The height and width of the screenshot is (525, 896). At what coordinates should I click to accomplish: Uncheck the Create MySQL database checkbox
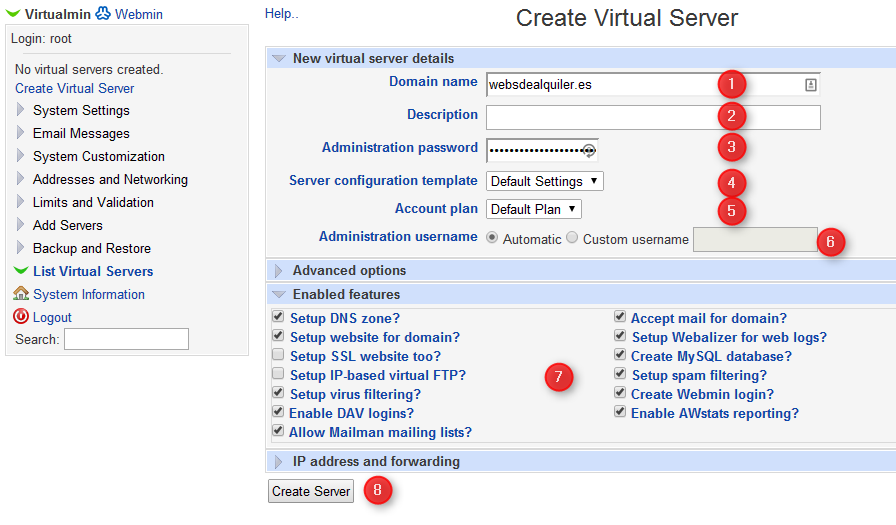coord(620,356)
